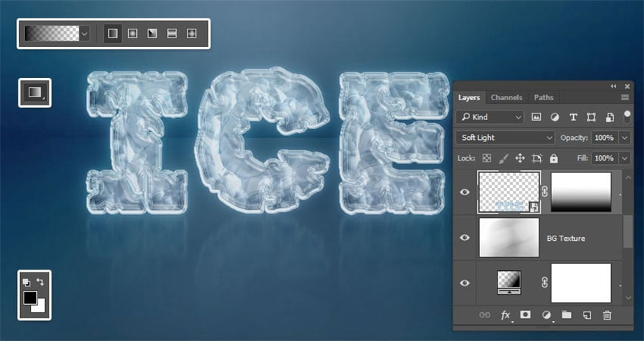Toggle mask link on gradient fill layer

(545, 283)
